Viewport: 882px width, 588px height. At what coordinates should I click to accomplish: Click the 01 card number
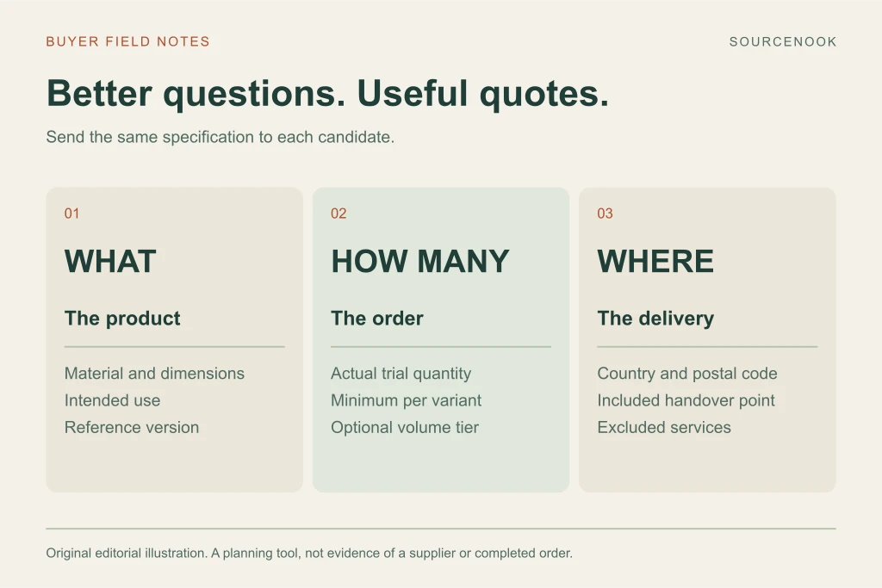click(71, 214)
